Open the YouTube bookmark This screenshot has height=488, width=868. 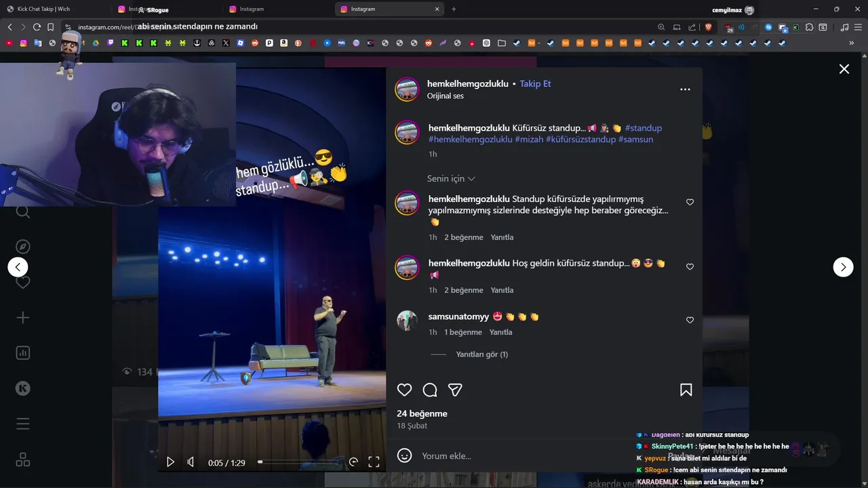coord(9,43)
